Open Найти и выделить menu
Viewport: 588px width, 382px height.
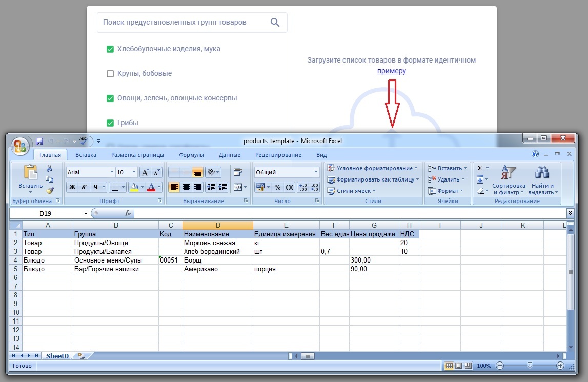(x=542, y=180)
